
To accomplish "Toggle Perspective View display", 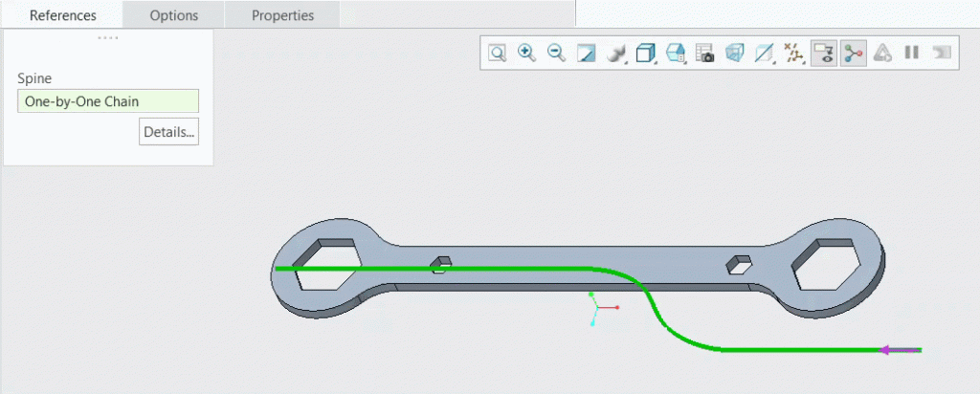I will coord(735,54).
